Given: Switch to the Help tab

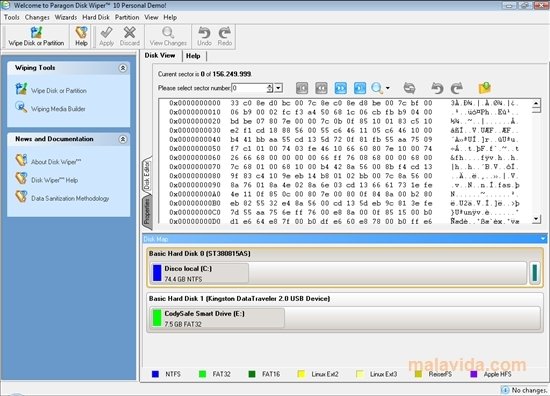Looking at the screenshot, I should 193,56.
